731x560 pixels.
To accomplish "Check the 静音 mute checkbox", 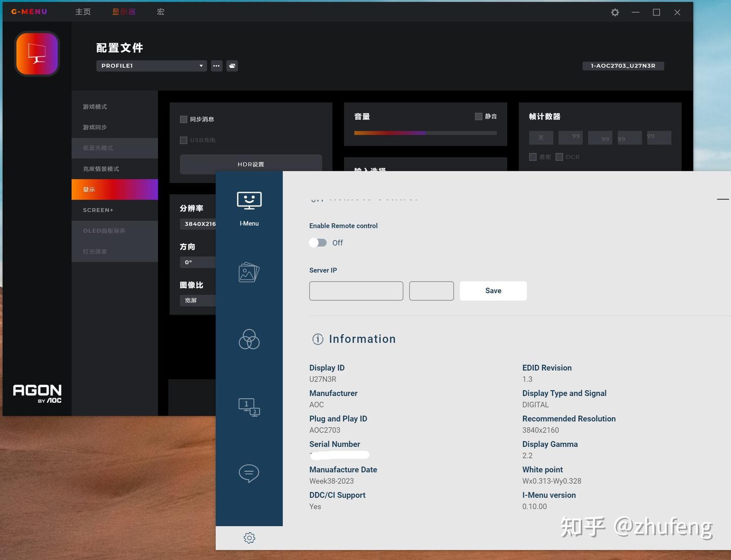I will 478,116.
